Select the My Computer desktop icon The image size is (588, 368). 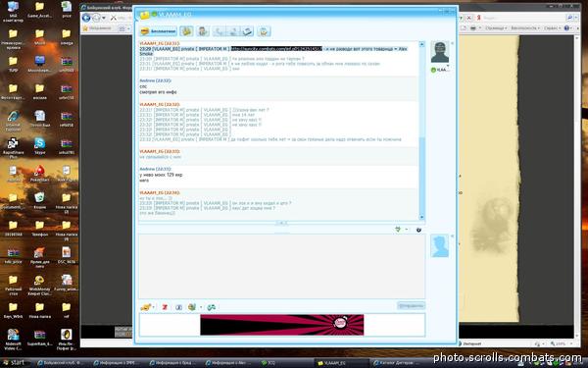[x=13, y=11]
